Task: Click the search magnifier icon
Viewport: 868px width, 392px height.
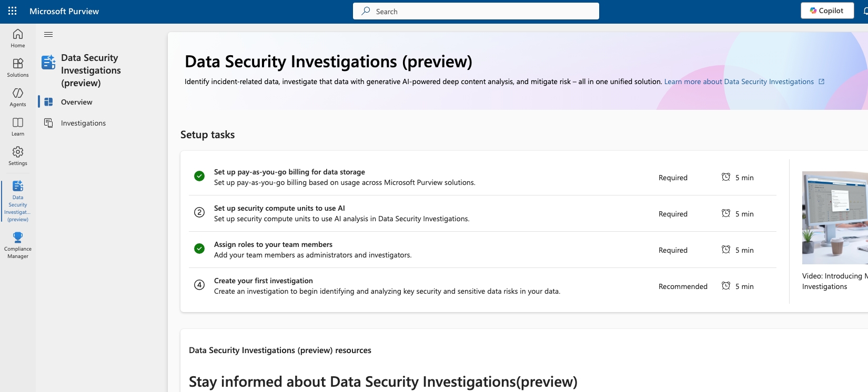Action: [366, 11]
